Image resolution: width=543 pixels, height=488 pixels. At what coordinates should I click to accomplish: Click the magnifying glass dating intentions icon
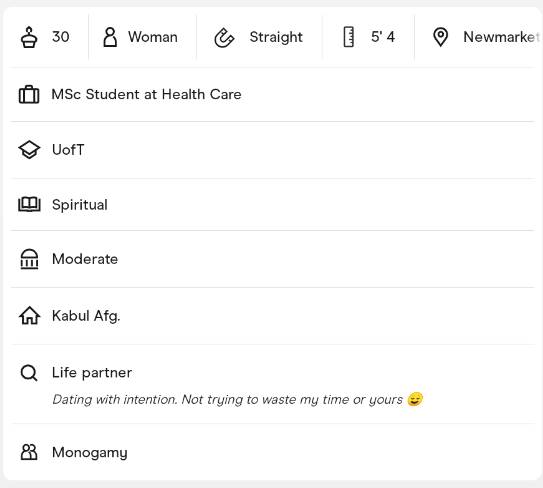[x=29, y=373]
